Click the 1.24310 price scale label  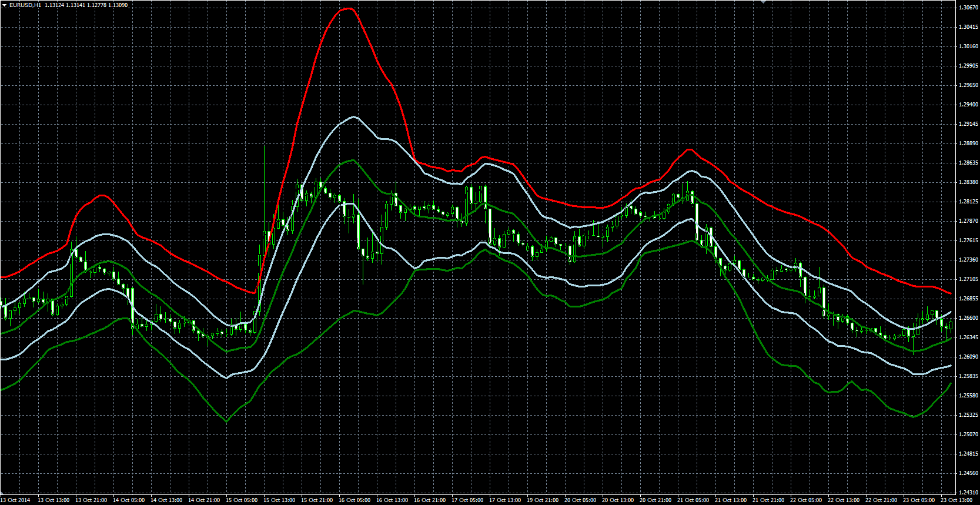coord(968,493)
